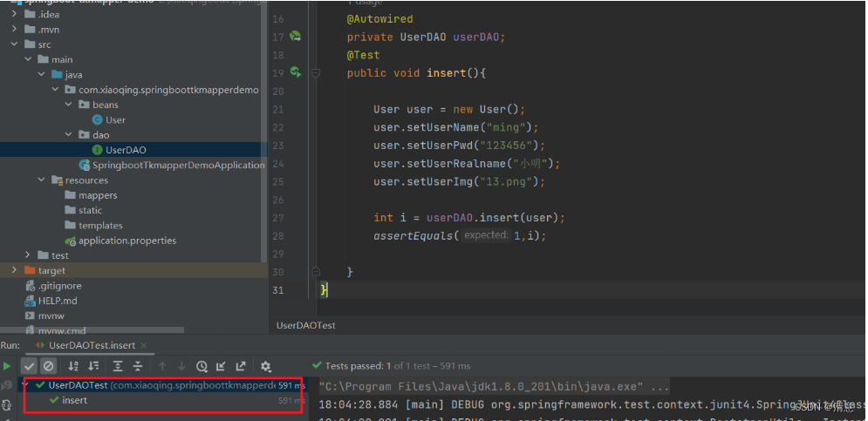Click the project tree vertical scrollbar

(264, 131)
